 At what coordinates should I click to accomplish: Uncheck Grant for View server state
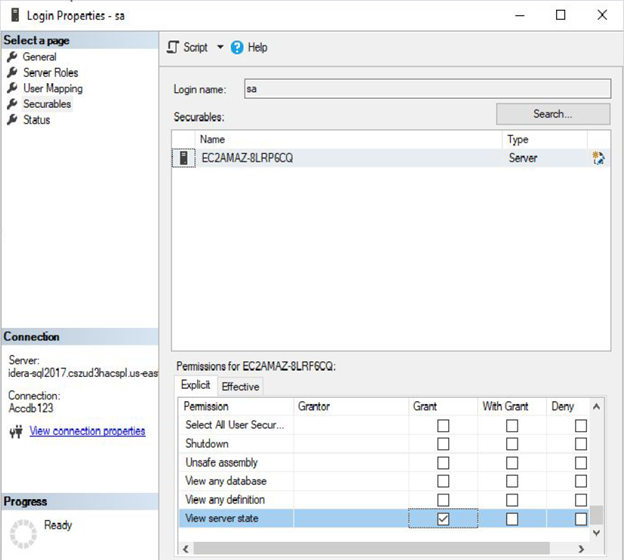point(443,518)
